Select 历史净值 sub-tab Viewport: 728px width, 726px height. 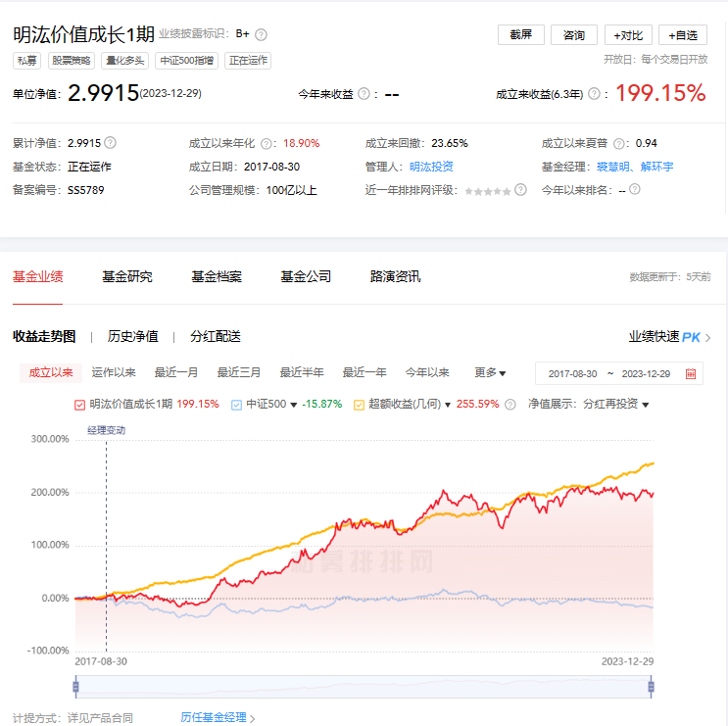pyautogui.click(x=133, y=336)
